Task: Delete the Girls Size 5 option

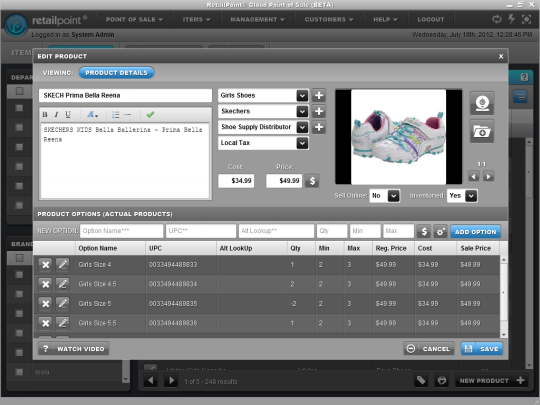Action: click(45, 303)
